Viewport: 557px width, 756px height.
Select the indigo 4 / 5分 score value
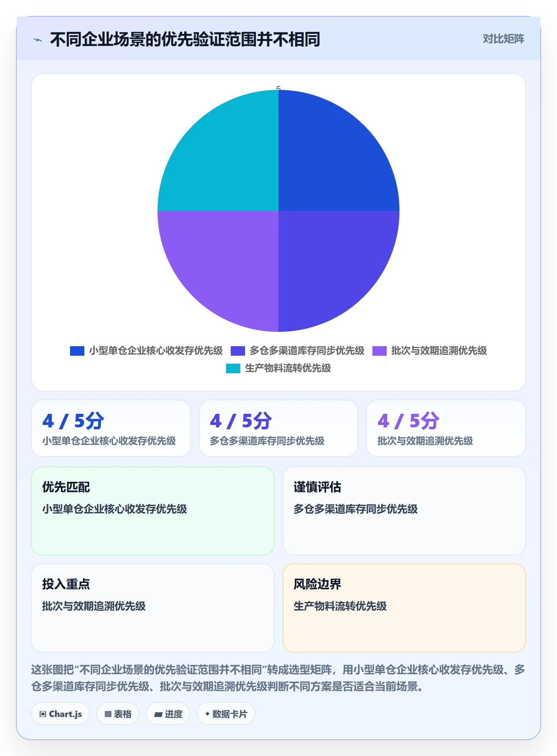coord(241,421)
